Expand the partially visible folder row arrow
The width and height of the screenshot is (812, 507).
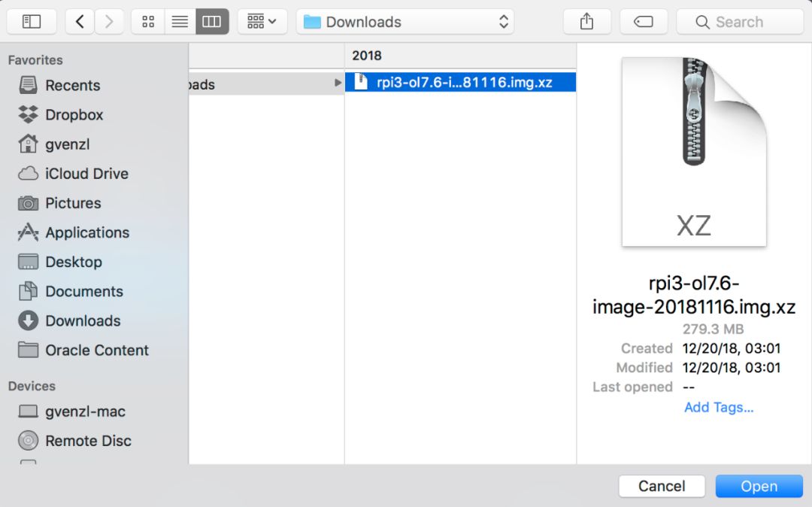click(x=338, y=83)
